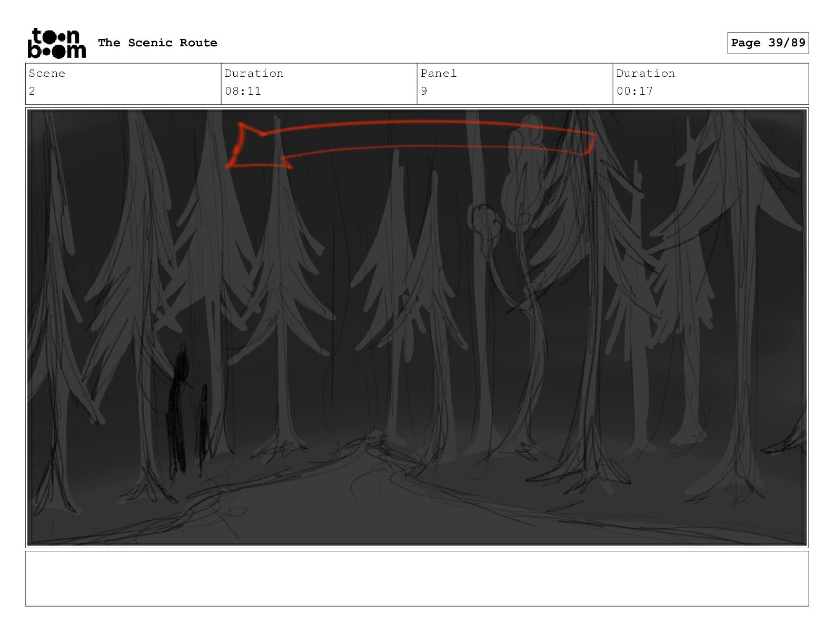Image resolution: width=834 pixels, height=644 pixels.
Task: Click the scene duration value '08:11'
Action: (243, 91)
